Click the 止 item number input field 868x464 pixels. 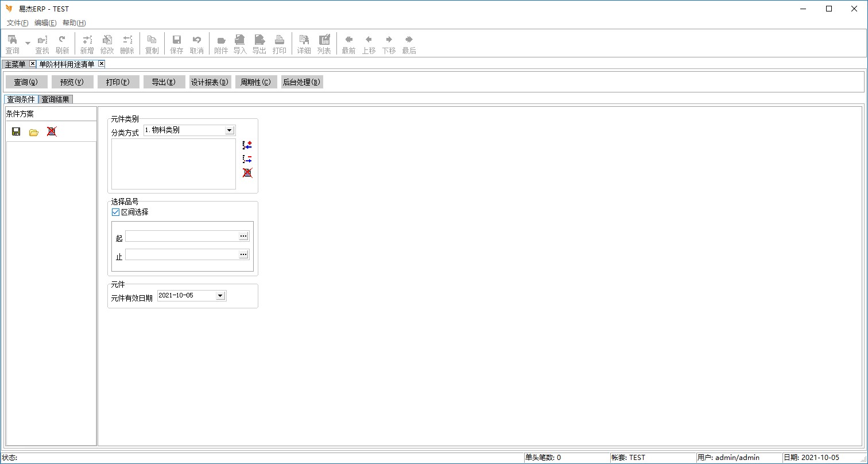coord(181,254)
